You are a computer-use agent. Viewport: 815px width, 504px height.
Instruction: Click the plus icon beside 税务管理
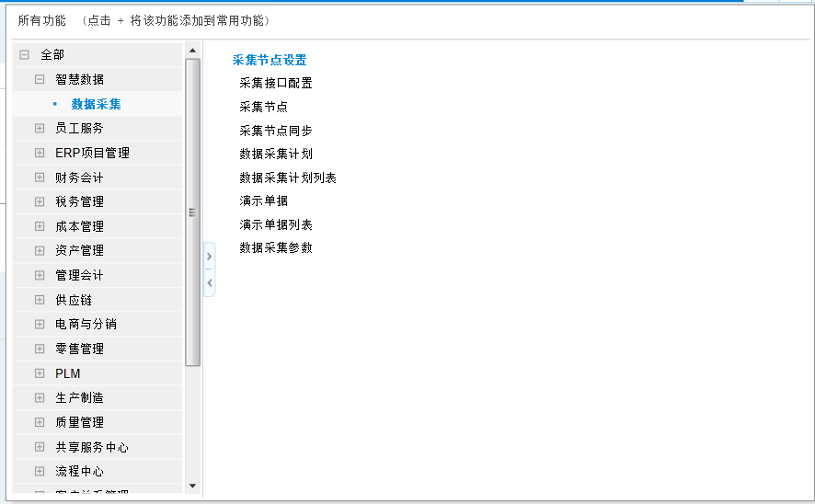tap(40, 201)
